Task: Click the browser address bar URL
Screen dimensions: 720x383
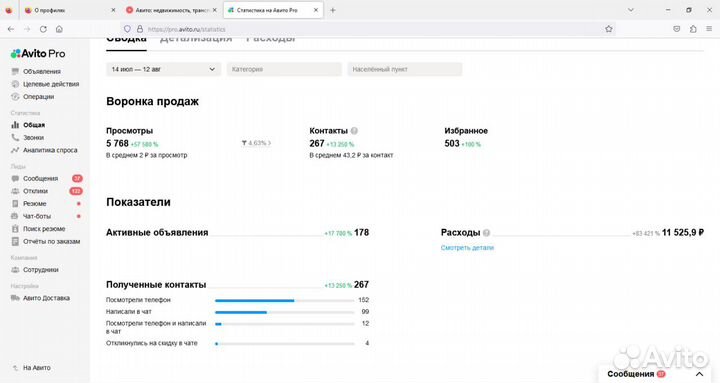Action: click(x=186, y=29)
